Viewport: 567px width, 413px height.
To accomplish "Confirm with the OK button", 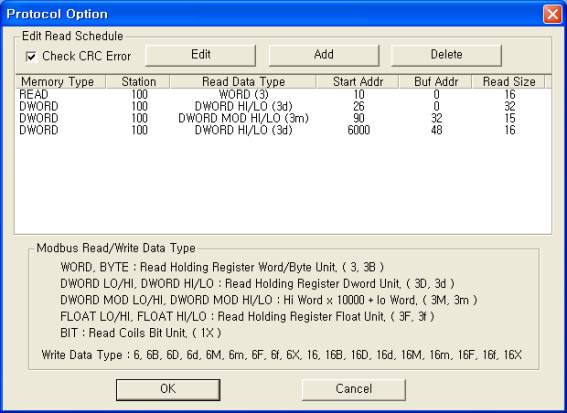I will [168, 389].
